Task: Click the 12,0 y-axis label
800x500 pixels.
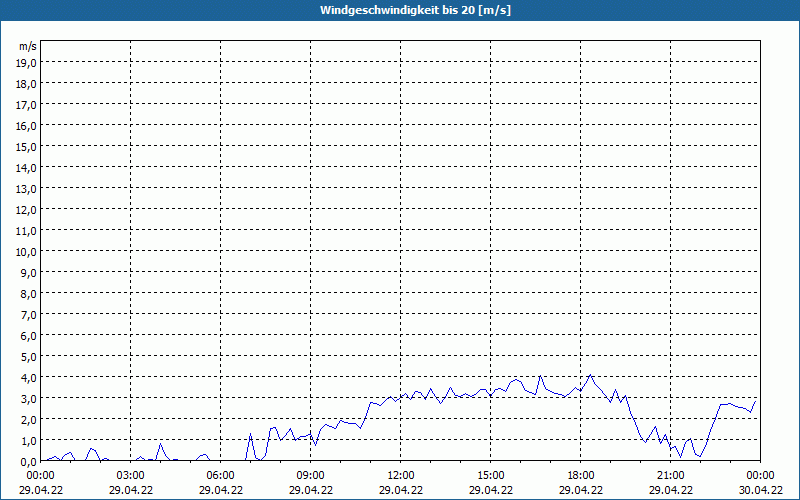Action: click(28, 210)
